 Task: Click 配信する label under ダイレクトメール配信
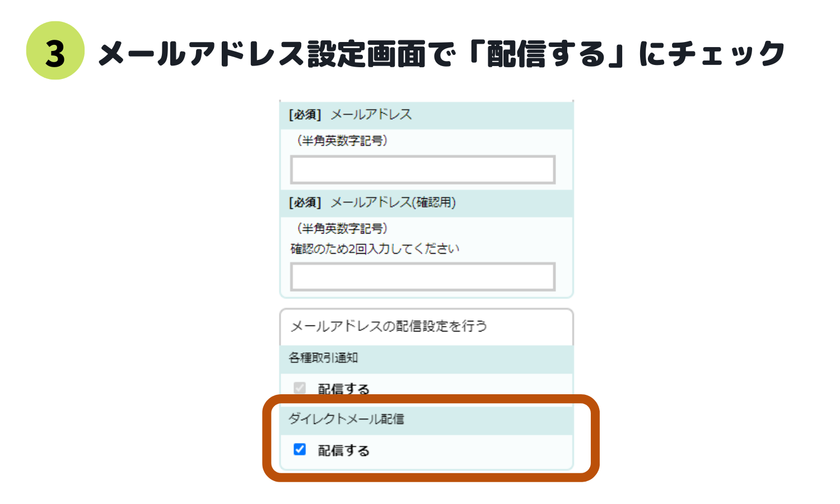tap(344, 450)
